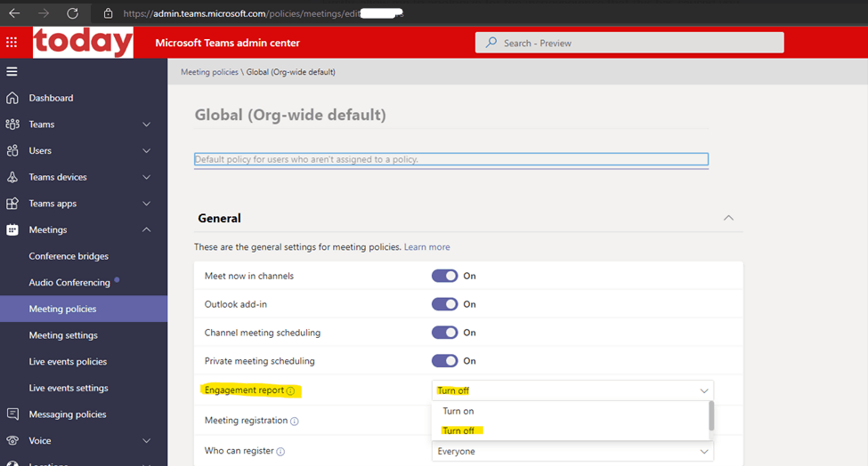Click the Engagement report label
This screenshot has height=466, width=868.
pyautogui.click(x=244, y=390)
